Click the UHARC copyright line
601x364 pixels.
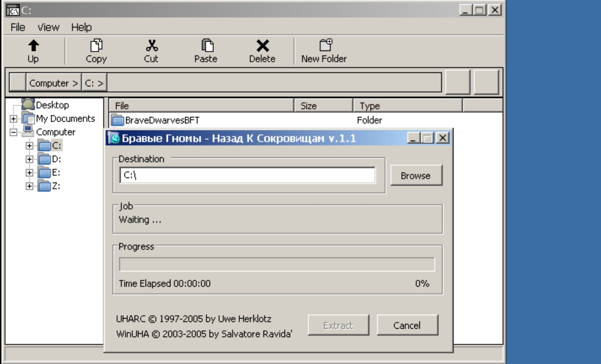(x=194, y=319)
